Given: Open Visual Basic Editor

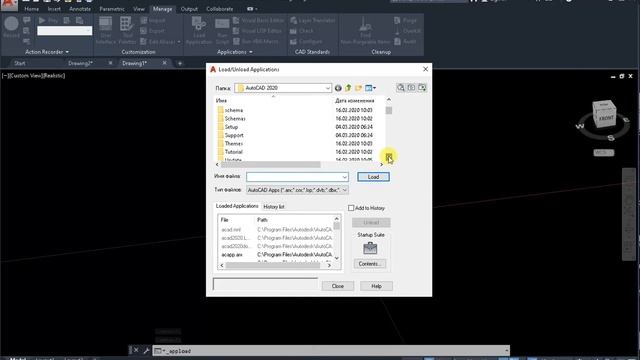Looking at the screenshot, I should [x=258, y=20].
